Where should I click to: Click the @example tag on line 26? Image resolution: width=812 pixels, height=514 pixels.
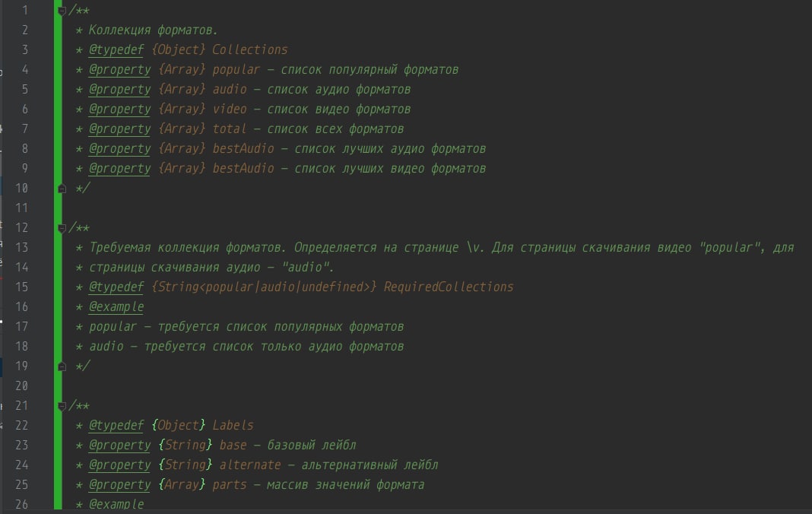[116, 504]
